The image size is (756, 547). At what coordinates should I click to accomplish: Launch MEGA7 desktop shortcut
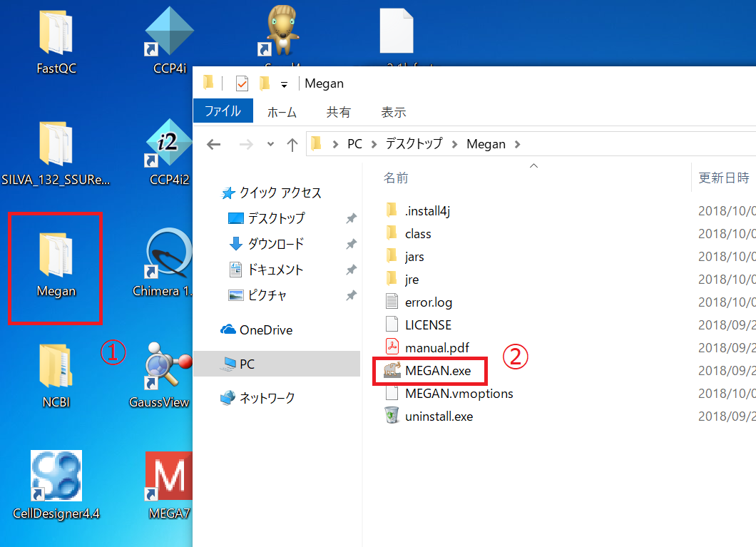[x=169, y=486]
